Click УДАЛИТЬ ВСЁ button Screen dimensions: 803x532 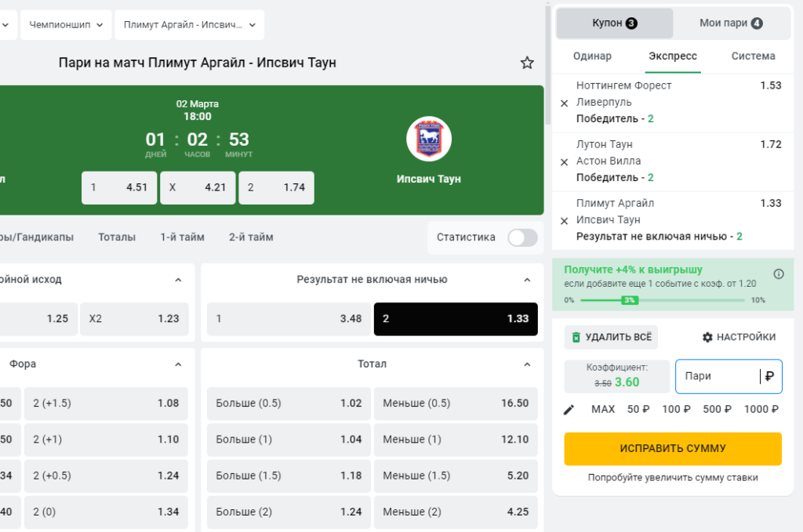611,337
